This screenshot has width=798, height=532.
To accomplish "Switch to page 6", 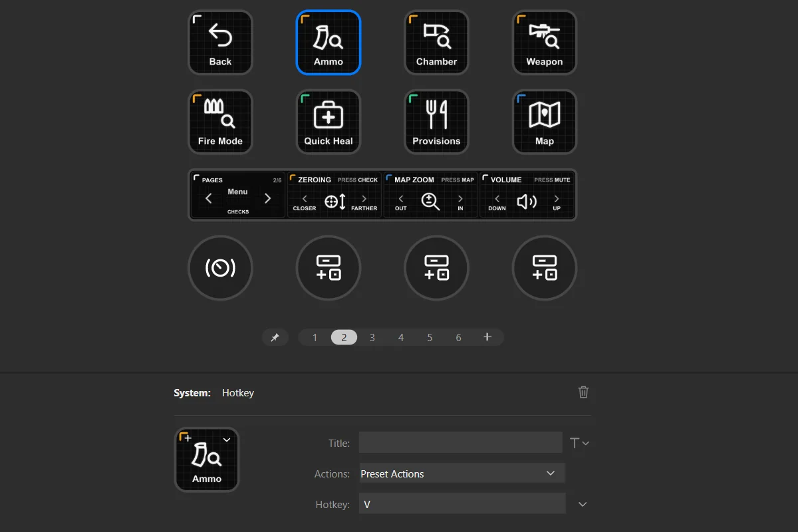I will coord(458,337).
